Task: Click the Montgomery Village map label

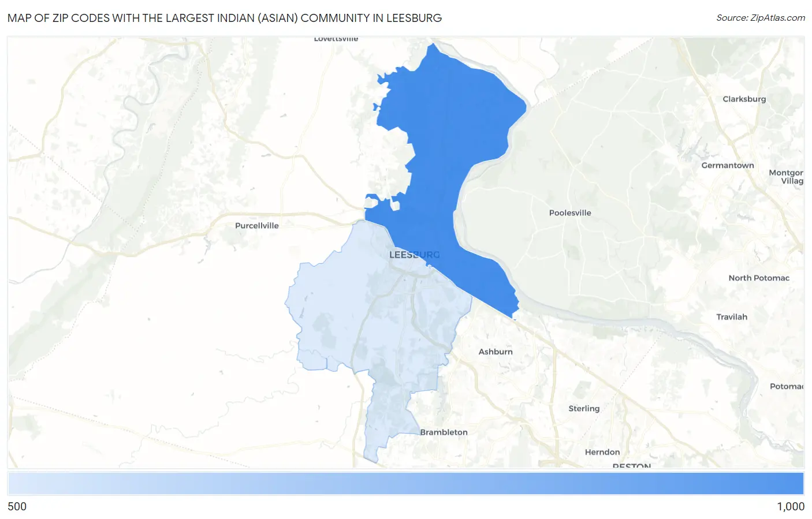Action: point(786,177)
